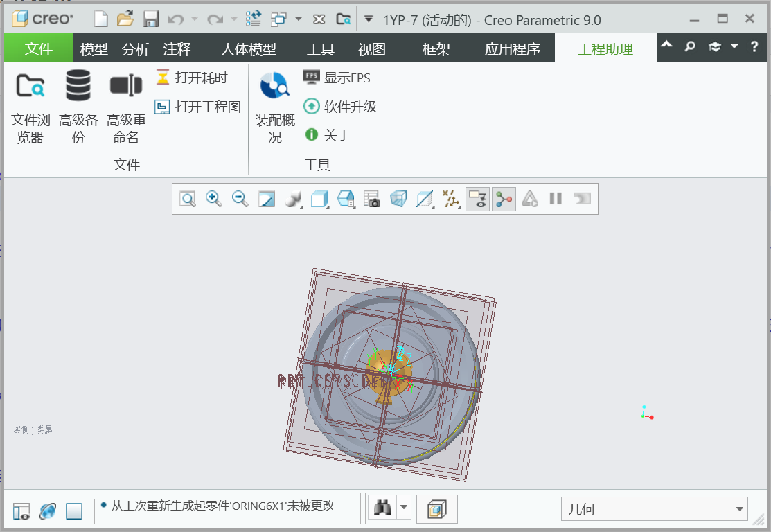Viewport: 771px width, 532px height.
Task: Open 文件浏览器 file browser tool
Action: click(x=30, y=107)
